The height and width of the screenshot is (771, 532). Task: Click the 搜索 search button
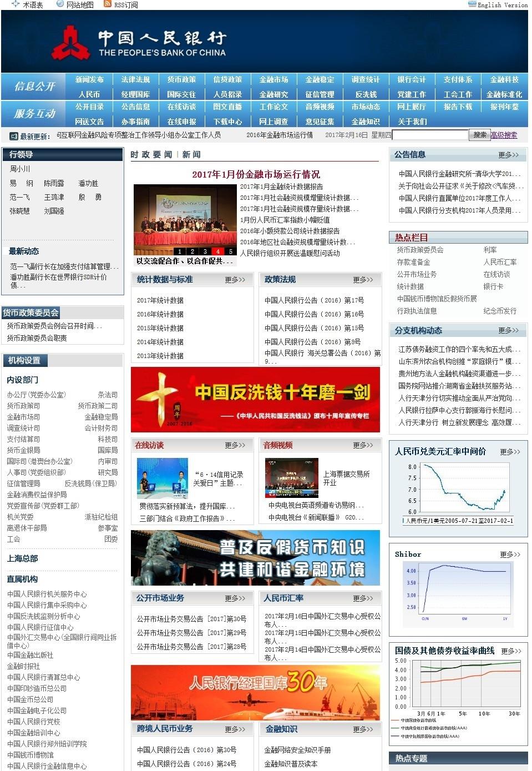point(480,135)
